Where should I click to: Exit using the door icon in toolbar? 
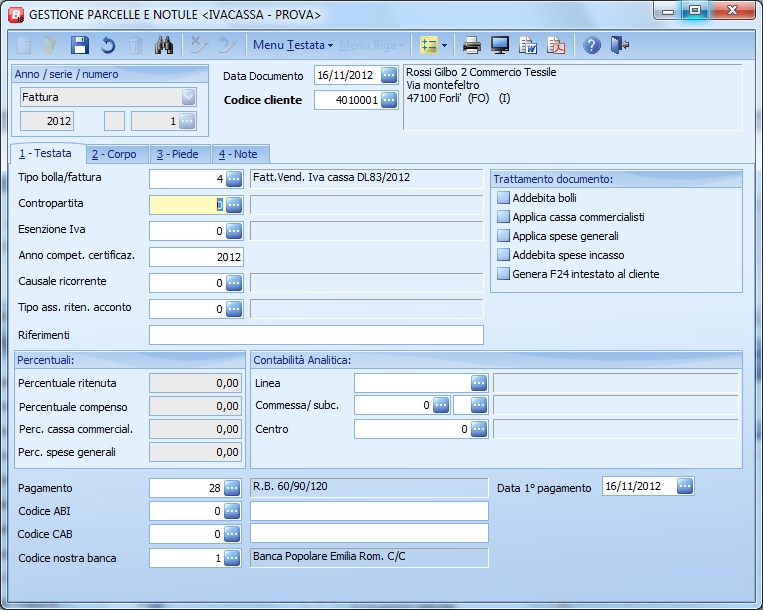(620, 45)
